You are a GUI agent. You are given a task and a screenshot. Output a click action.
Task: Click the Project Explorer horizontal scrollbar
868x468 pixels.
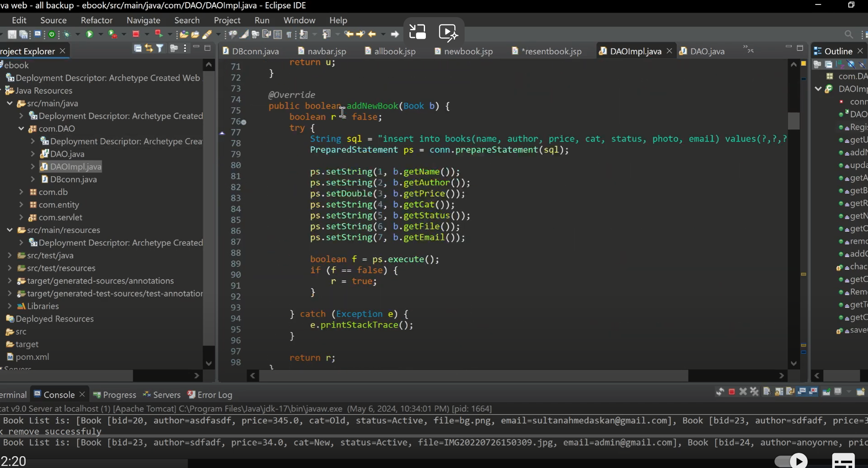(x=67, y=375)
